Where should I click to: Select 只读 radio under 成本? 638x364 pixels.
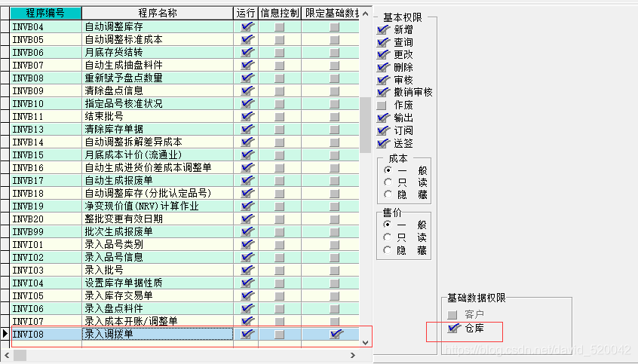click(x=388, y=182)
